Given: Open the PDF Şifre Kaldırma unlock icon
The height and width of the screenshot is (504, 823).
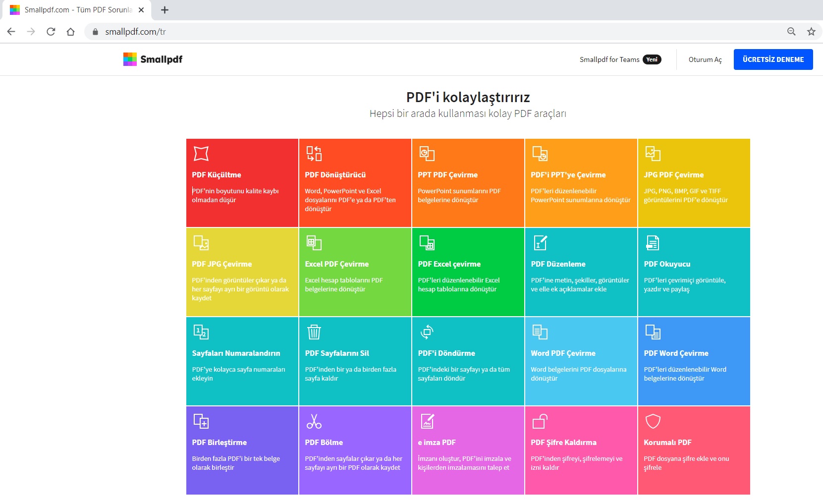Looking at the screenshot, I should pos(540,421).
